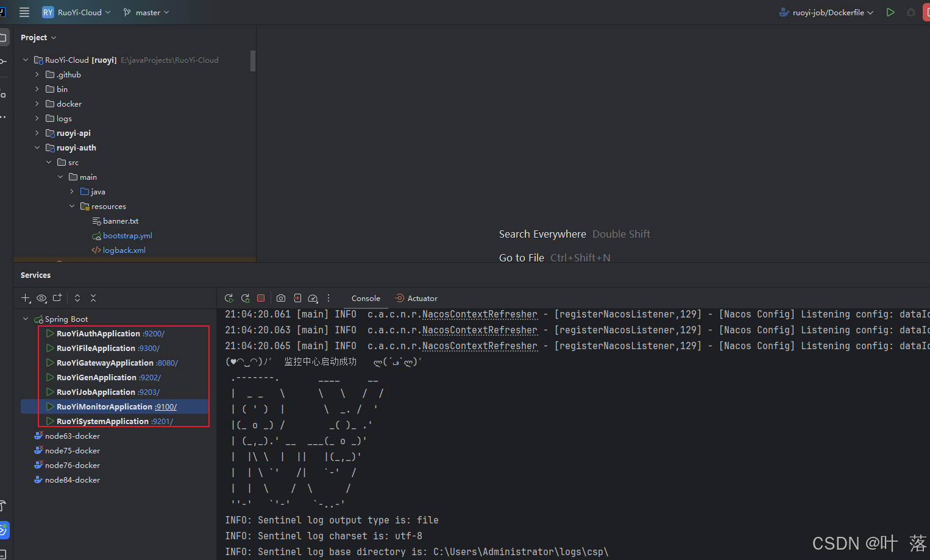
Task: Expand the logs folder
Action: 37,118
